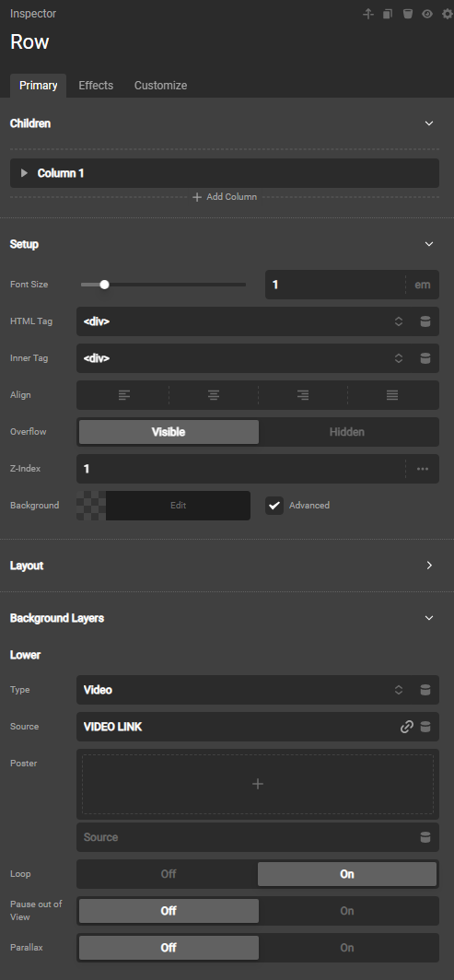
Task: Expand the Column 1 tree item
Action: click(x=24, y=173)
